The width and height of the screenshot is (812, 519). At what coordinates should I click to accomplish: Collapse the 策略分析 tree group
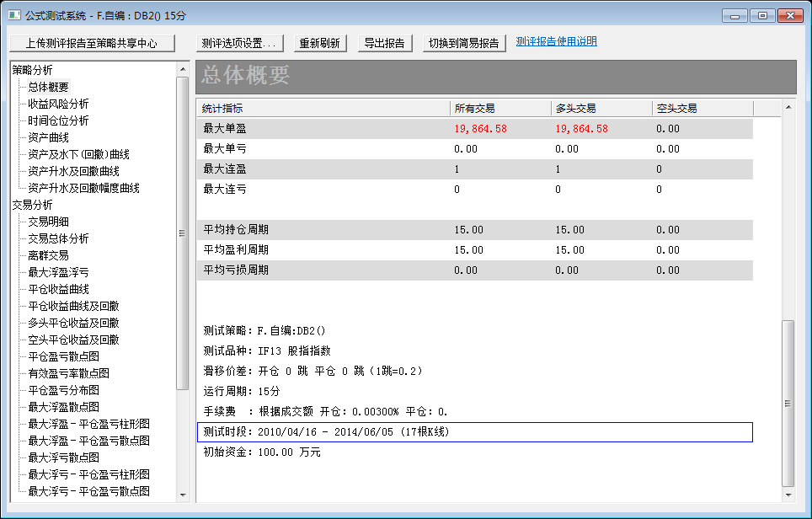pos(32,70)
